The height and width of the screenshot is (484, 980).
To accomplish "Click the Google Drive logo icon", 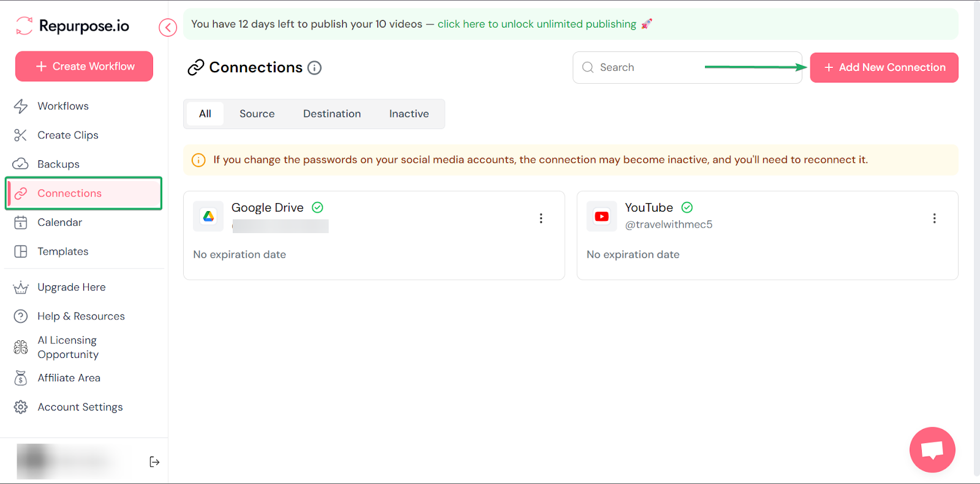I will [x=208, y=216].
